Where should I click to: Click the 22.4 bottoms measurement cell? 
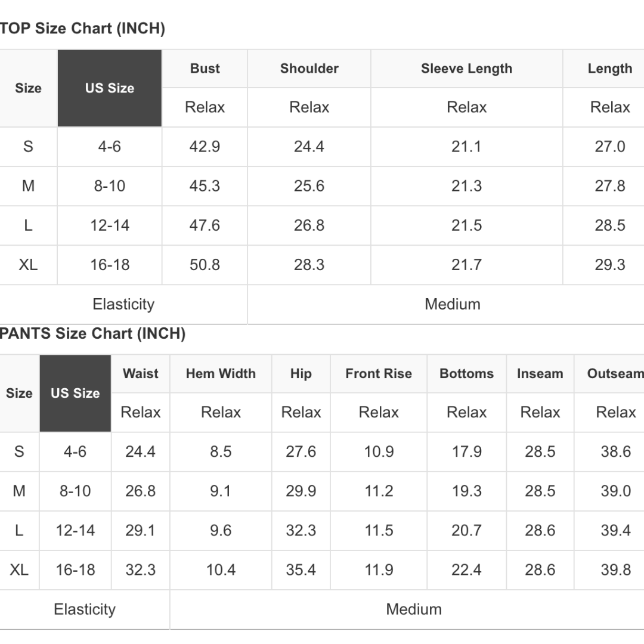pos(466,570)
